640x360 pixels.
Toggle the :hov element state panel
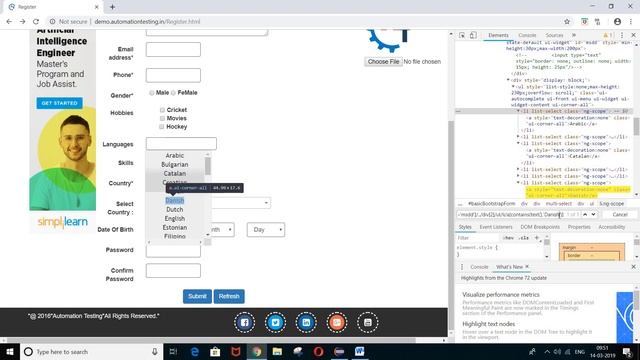click(508, 238)
